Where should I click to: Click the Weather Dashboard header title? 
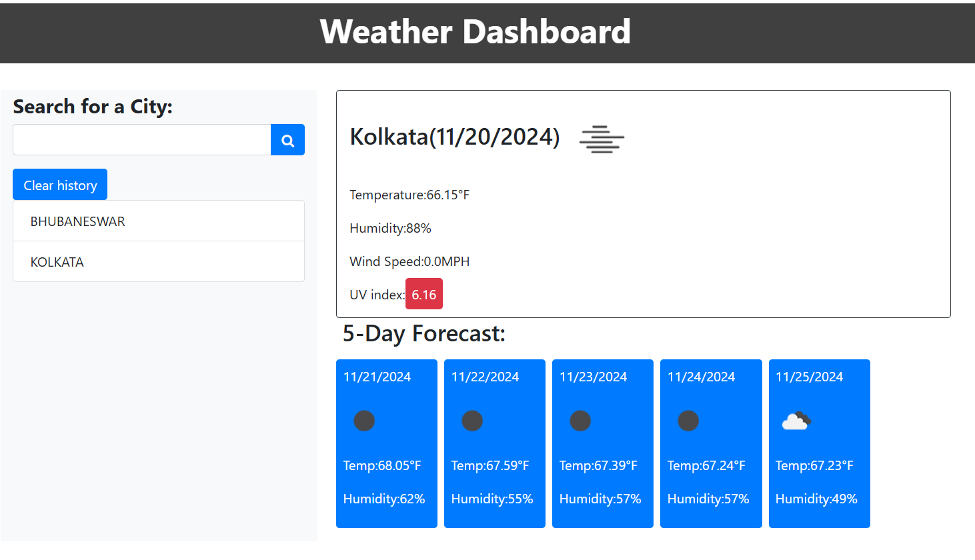coord(475,31)
